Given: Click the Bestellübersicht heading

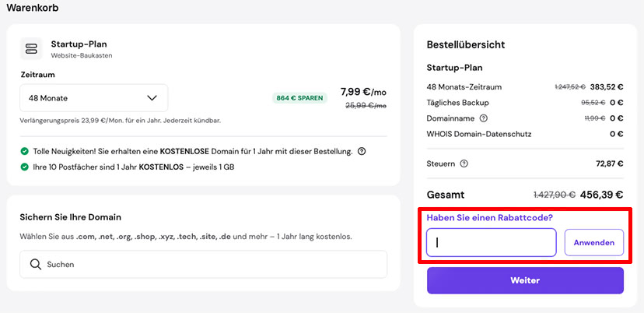Looking at the screenshot, I should pyautogui.click(x=466, y=44).
